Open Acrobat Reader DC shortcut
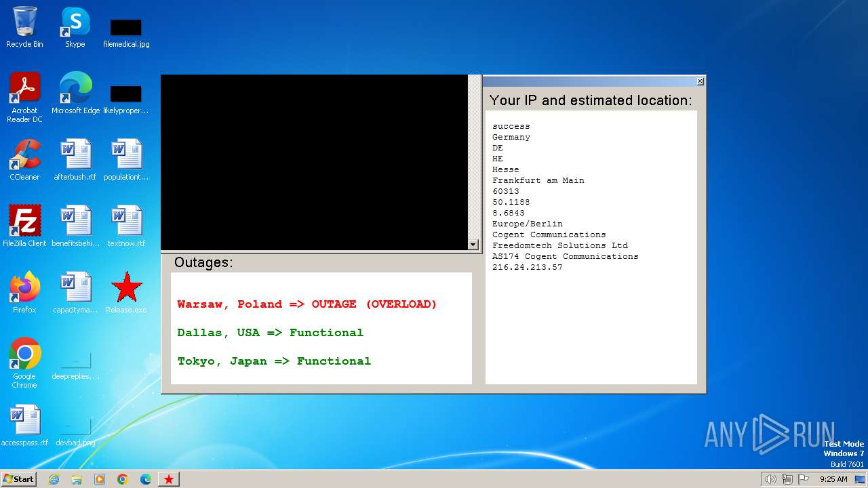 coord(24,97)
